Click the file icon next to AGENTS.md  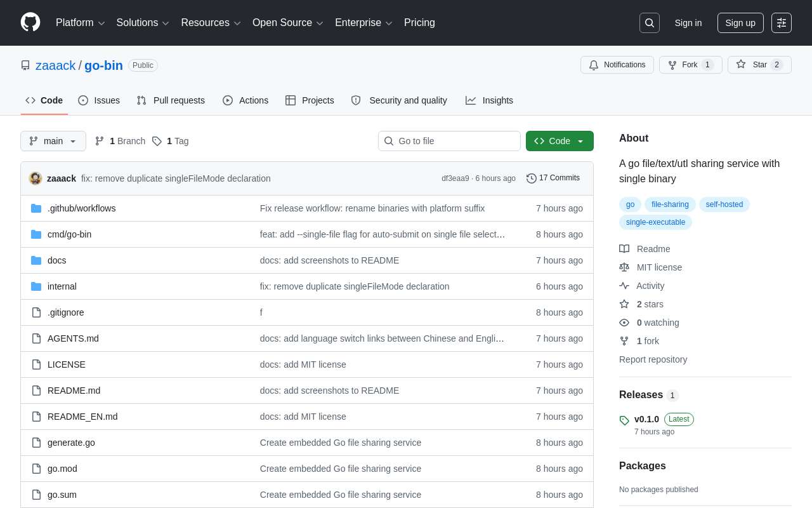(36, 338)
